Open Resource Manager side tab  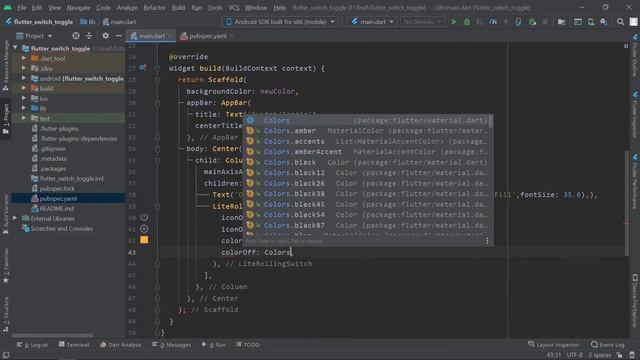click(x=6, y=65)
